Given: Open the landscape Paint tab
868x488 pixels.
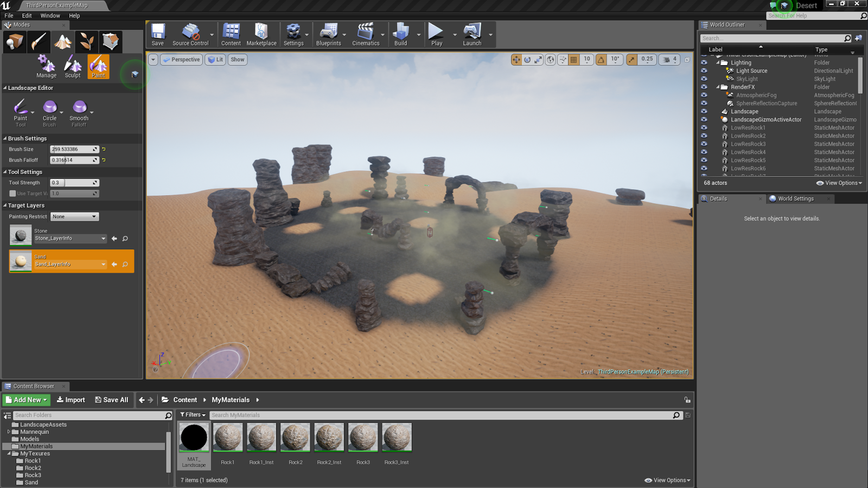Looking at the screenshot, I should coord(98,67).
